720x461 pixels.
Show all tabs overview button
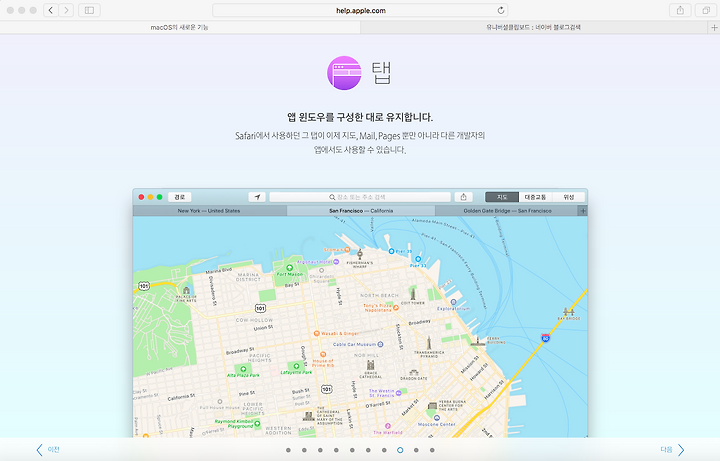[706, 10]
